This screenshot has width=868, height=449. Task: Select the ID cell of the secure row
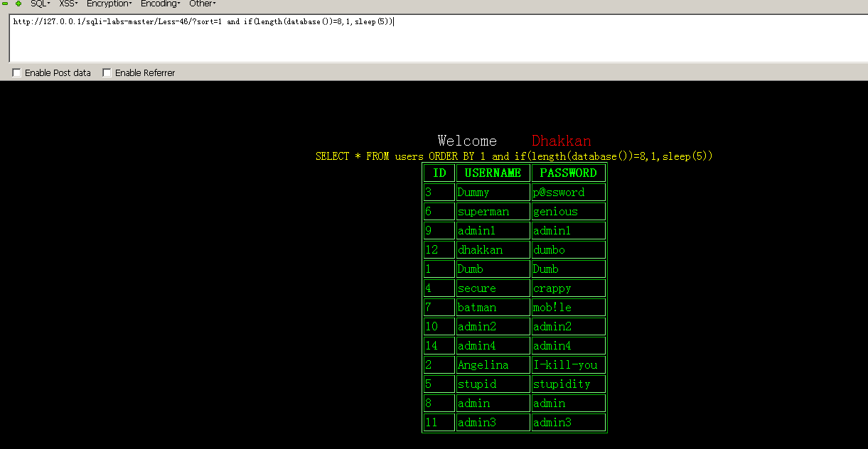(x=439, y=288)
